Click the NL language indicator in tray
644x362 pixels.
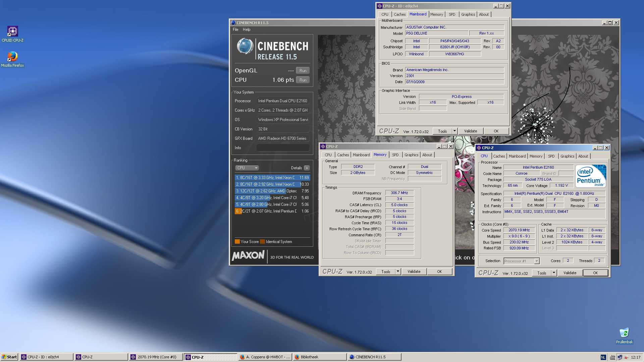click(603, 357)
